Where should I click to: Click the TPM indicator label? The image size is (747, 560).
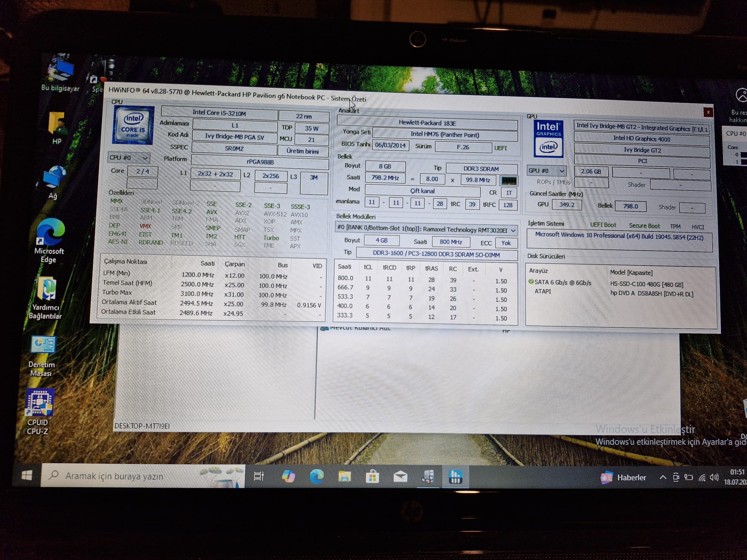[675, 227]
